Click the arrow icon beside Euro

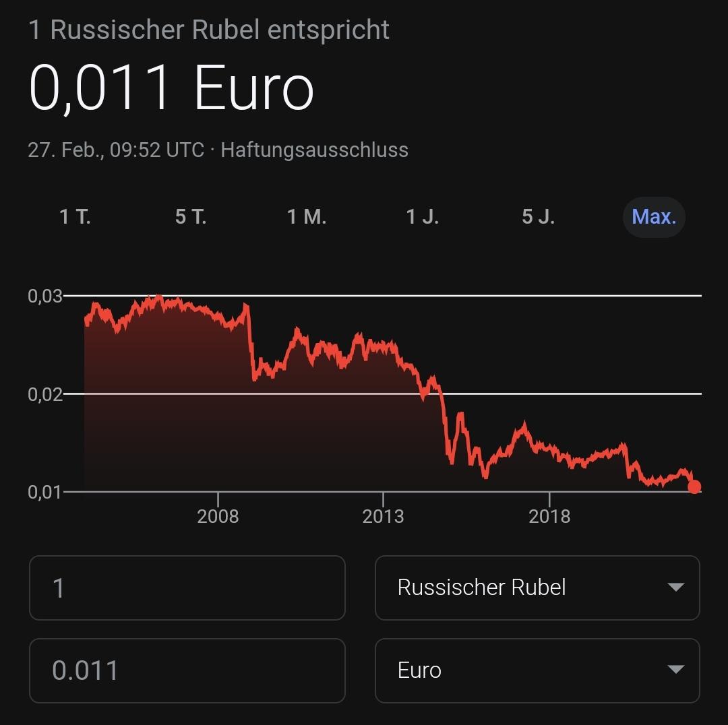click(x=675, y=669)
